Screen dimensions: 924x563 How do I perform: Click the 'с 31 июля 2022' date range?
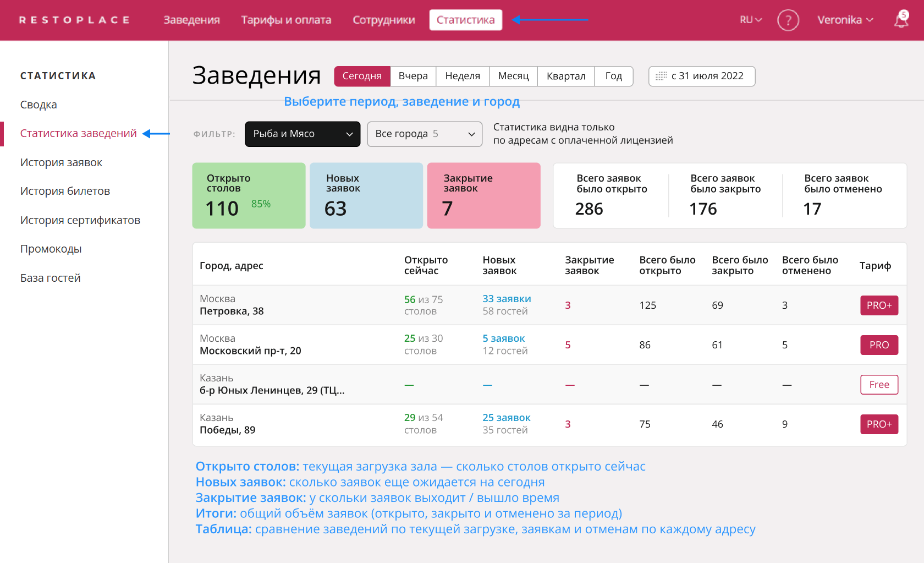point(706,76)
